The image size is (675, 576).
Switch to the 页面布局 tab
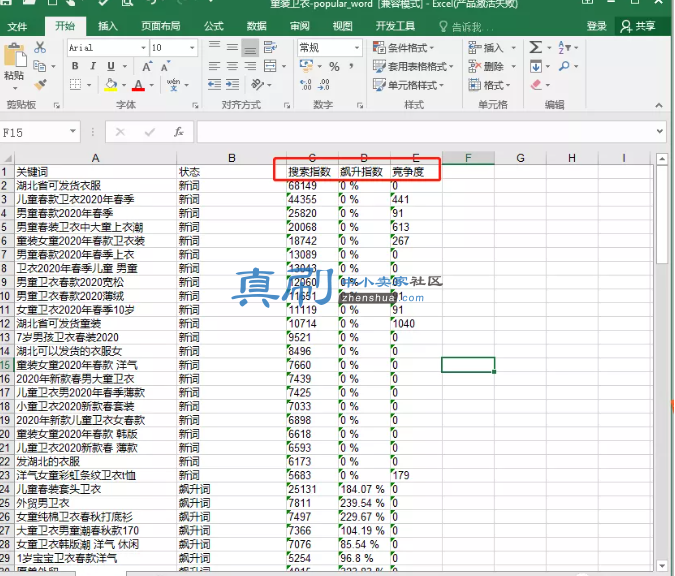click(161, 26)
